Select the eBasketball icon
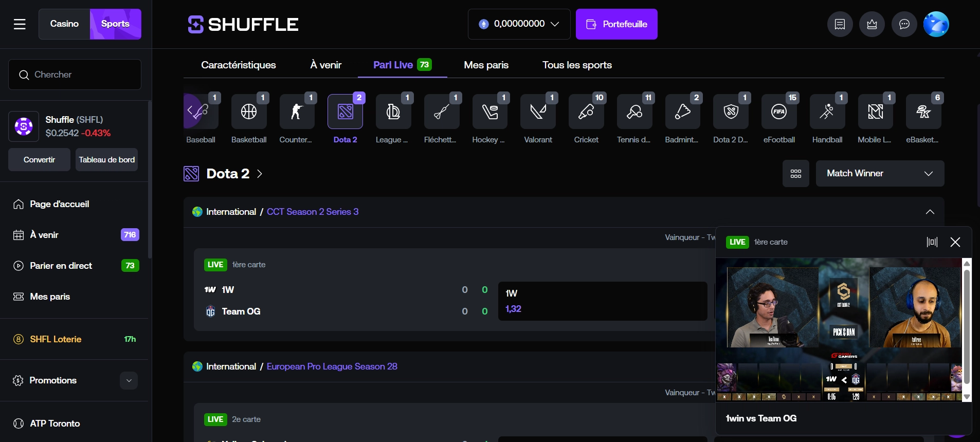This screenshot has width=980, height=442. click(923, 112)
